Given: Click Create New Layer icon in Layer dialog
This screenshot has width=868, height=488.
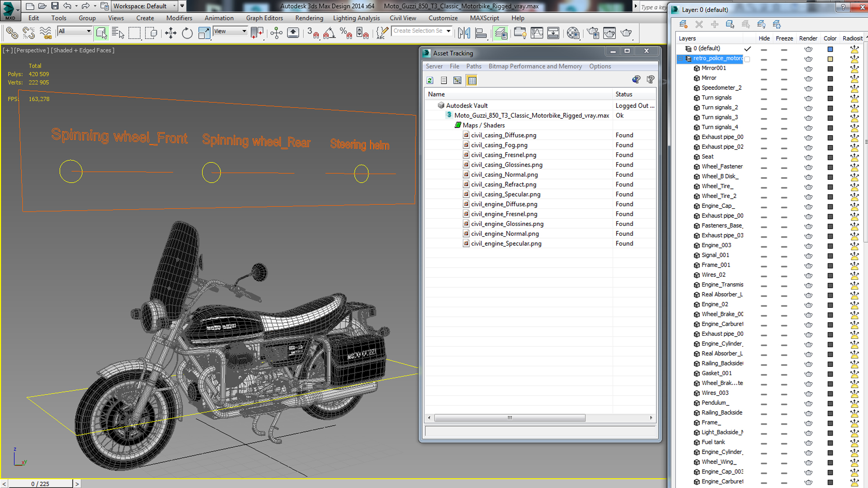Looking at the screenshot, I should 684,24.
